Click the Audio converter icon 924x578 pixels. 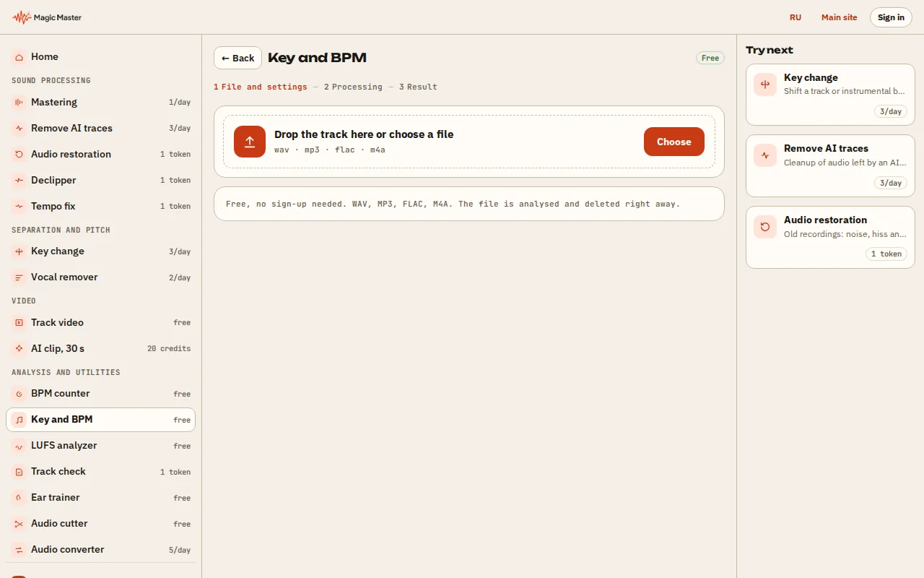tap(19, 550)
